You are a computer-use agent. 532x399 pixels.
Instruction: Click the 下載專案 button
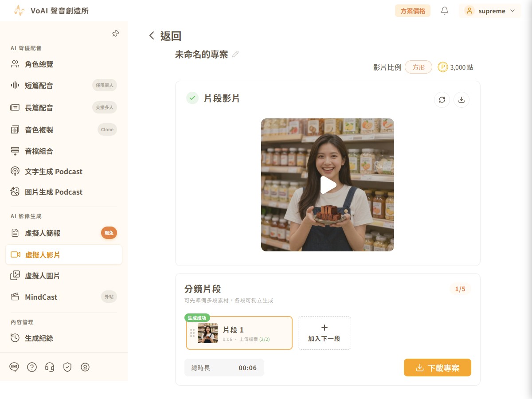coord(438,368)
